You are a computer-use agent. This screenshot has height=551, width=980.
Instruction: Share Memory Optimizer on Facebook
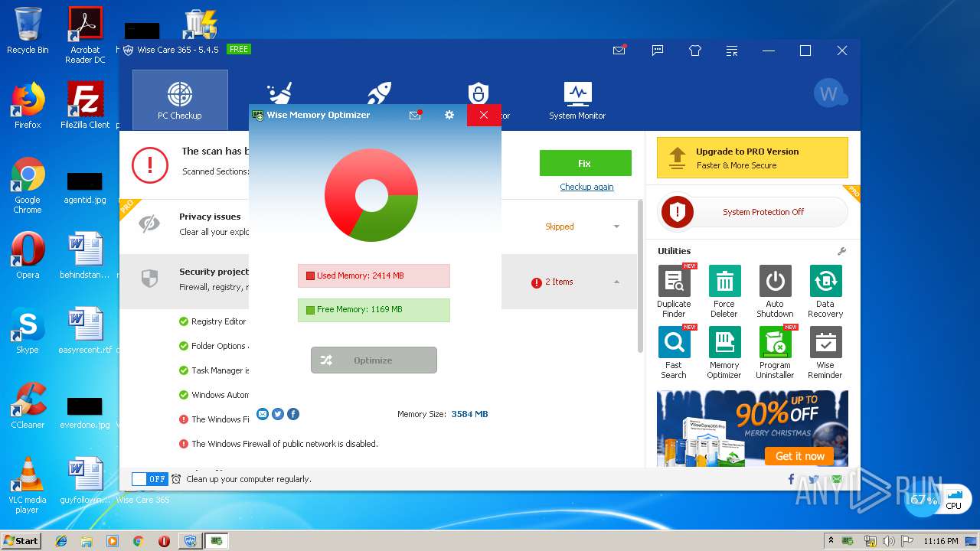coord(293,414)
